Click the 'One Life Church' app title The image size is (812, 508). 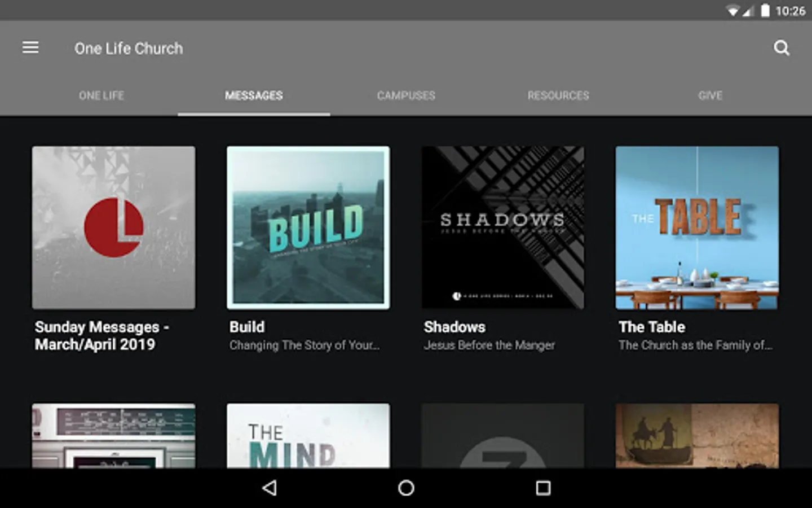129,49
